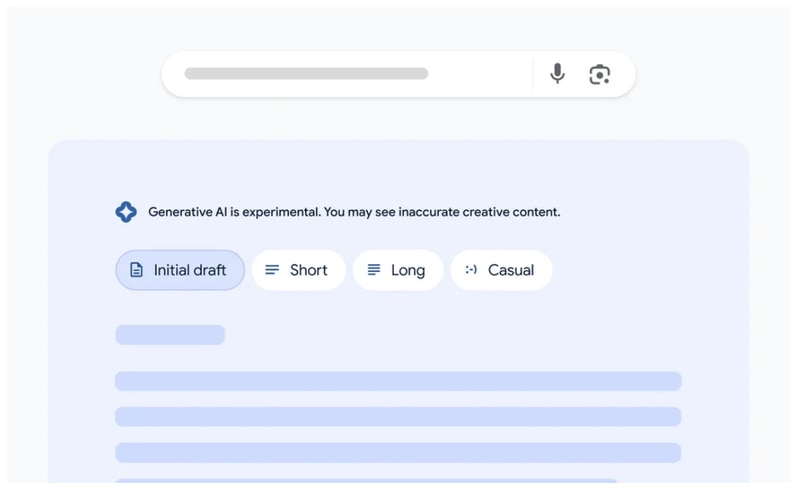
Task: Click the gray placeholder query in search bar
Action: pos(306,74)
